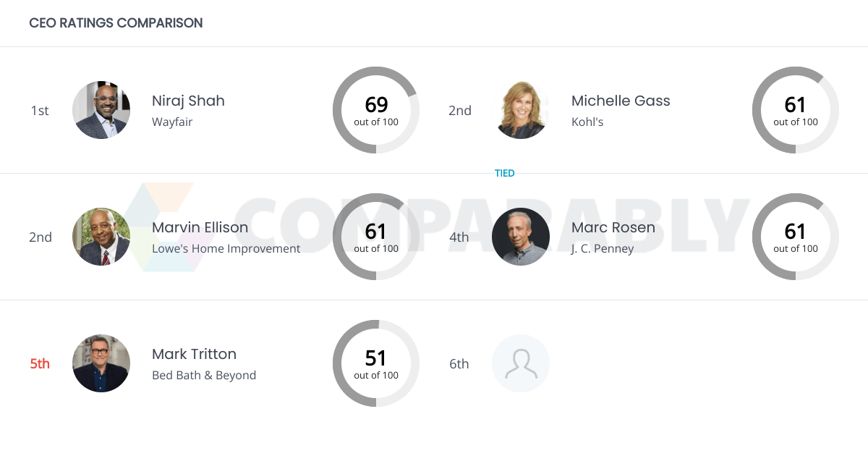The height and width of the screenshot is (456, 868).
Task: Select the empty 6th place avatar placeholder
Action: click(x=521, y=363)
